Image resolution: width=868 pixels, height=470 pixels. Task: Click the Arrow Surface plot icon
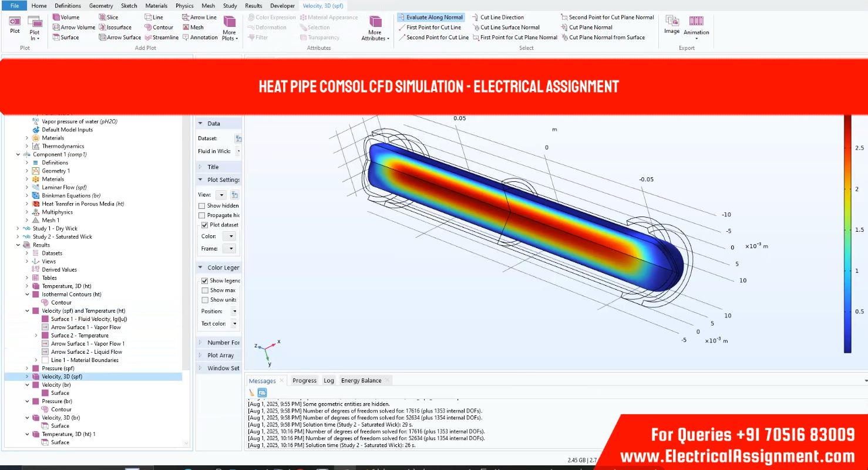(103, 38)
